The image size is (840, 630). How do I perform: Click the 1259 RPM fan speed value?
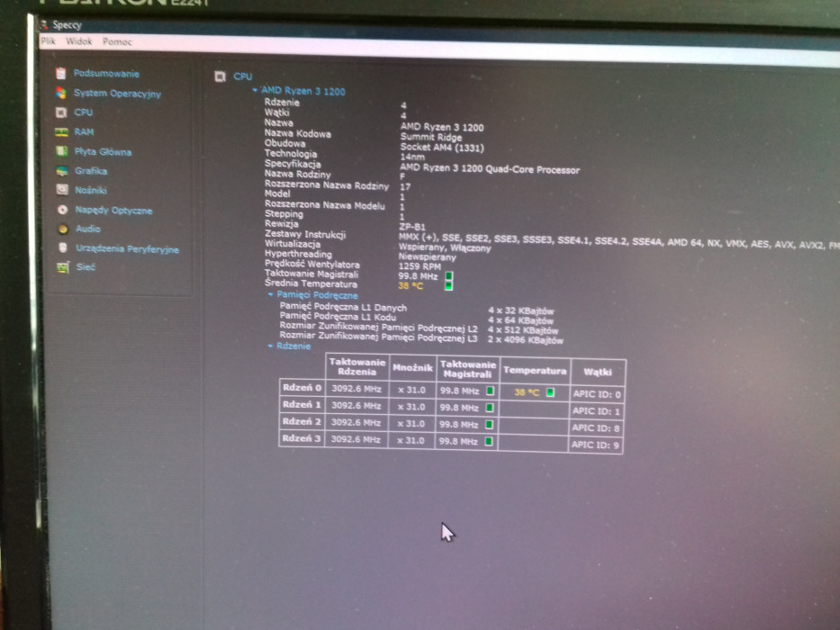[x=420, y=266]
